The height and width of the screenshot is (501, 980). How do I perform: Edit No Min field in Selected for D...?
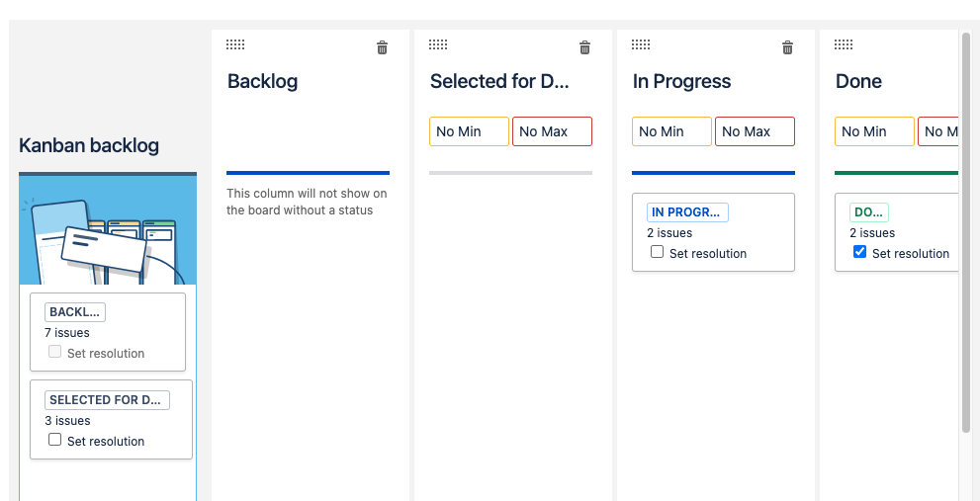pyautogui.click(x=469, y=131)
